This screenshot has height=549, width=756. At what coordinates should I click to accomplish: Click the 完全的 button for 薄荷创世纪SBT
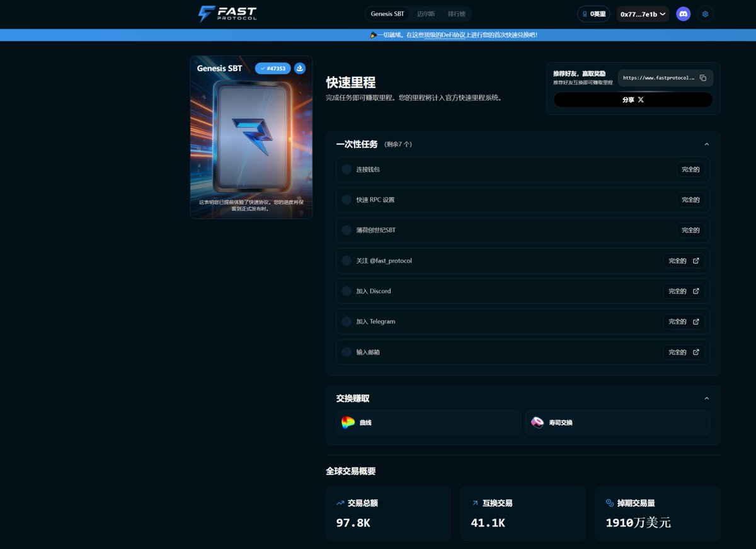pos(690,230)
